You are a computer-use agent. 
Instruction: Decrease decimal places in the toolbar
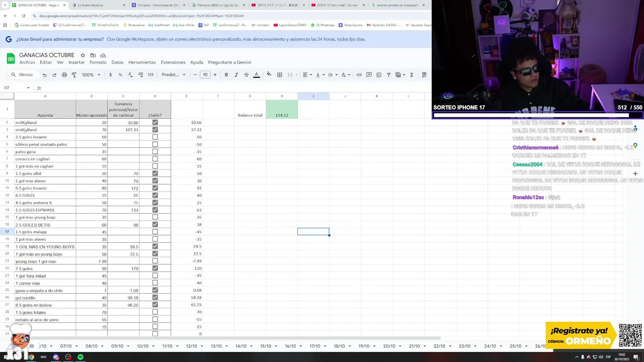[x=130, y=75]
